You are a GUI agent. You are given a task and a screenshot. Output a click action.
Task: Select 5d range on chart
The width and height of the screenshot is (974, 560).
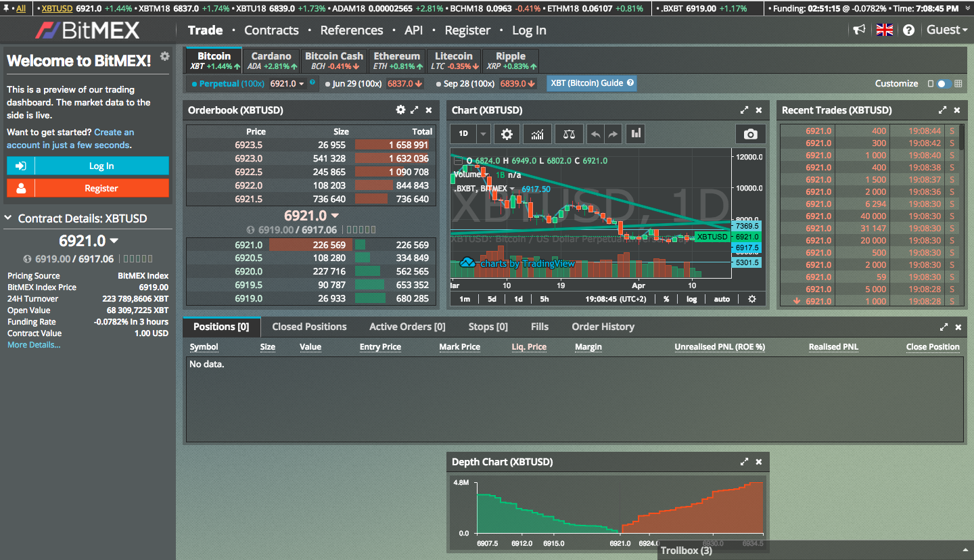[x=492, y=299]
